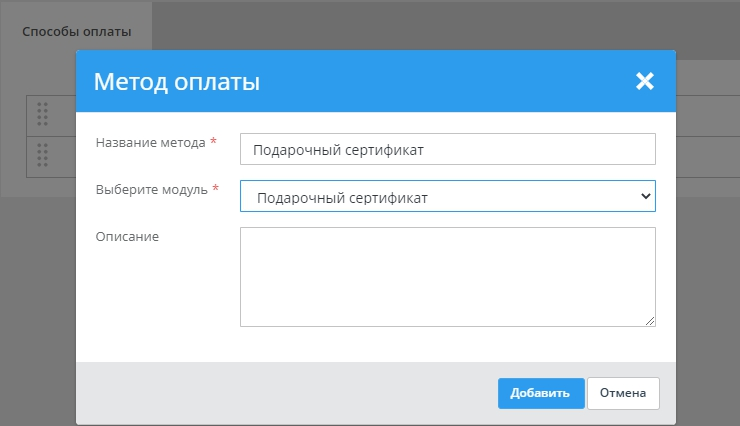Click the first row drag handle icon
The image size is (740, 426).
pos(42,114)
